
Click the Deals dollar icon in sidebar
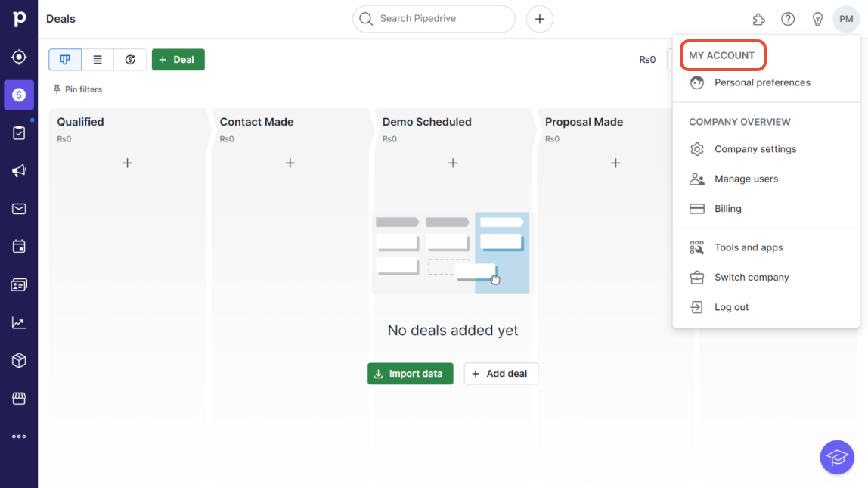(19, 95)
